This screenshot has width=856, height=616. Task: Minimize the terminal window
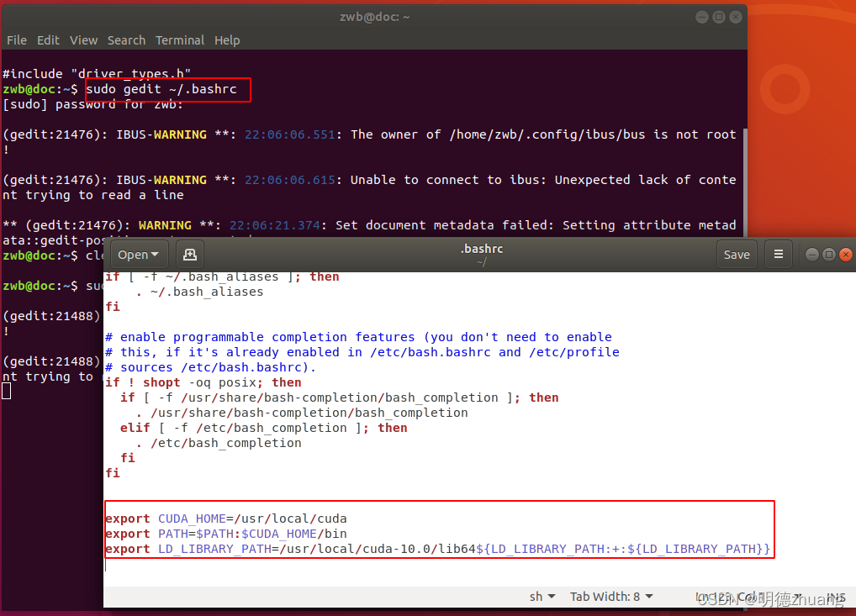[702, 17]
